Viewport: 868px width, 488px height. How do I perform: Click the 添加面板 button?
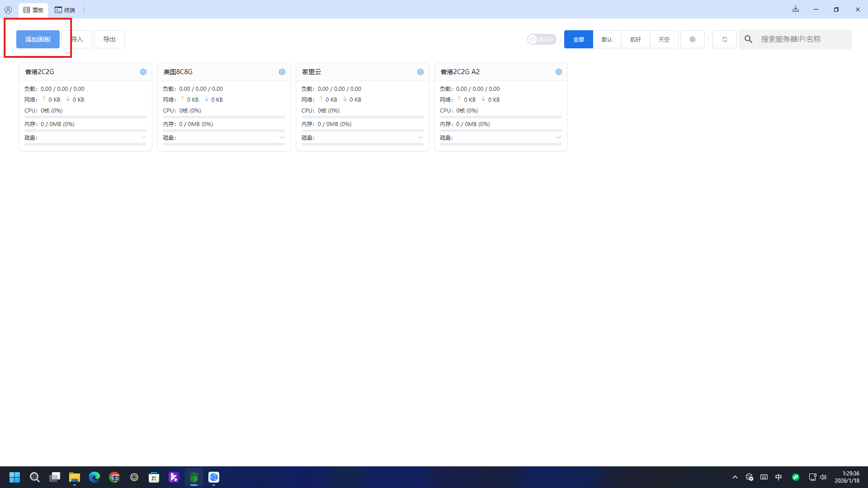(38, 39)
